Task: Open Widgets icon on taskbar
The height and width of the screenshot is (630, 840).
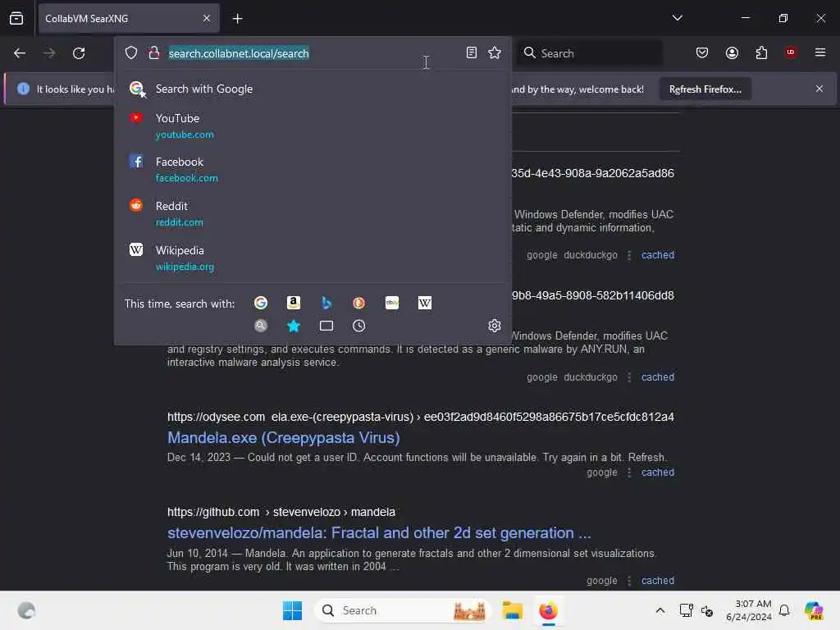Action: click(26, 610)
